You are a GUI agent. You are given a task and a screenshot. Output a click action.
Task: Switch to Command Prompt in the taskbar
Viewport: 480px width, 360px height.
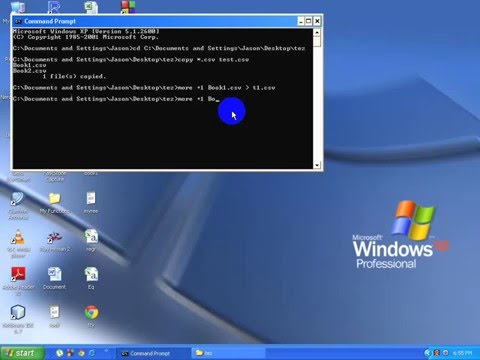[153, 353]
